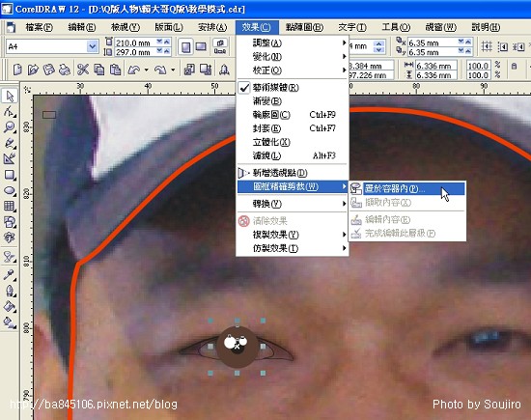
Task: Choose 新增透視點(D) menu item
Action: point(293,173)
